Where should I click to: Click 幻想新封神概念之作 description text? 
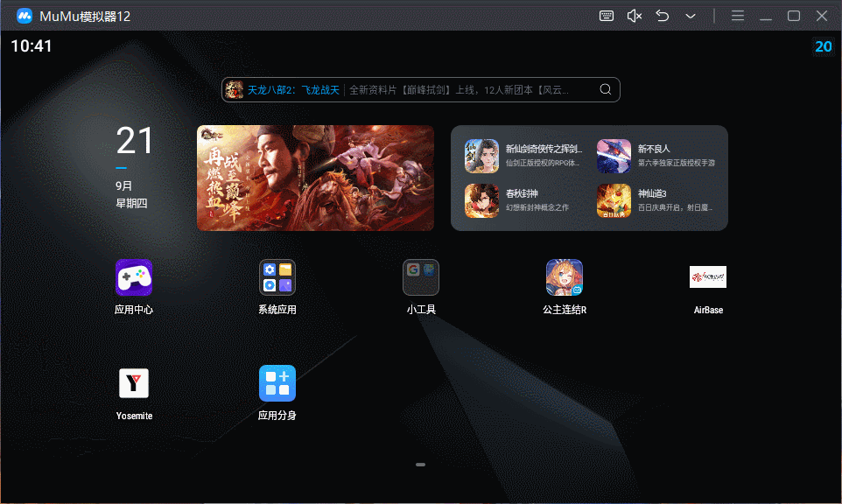coord(537,207)
